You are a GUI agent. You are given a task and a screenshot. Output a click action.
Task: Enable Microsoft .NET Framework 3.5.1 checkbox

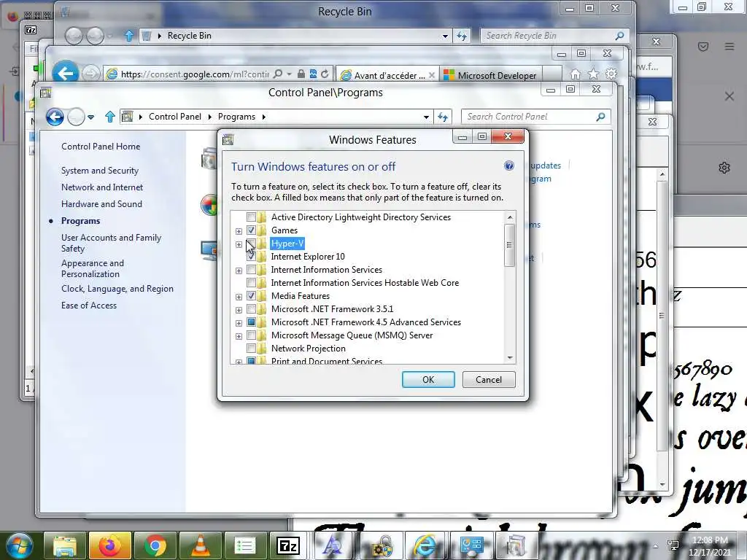(x=251, y=309)
